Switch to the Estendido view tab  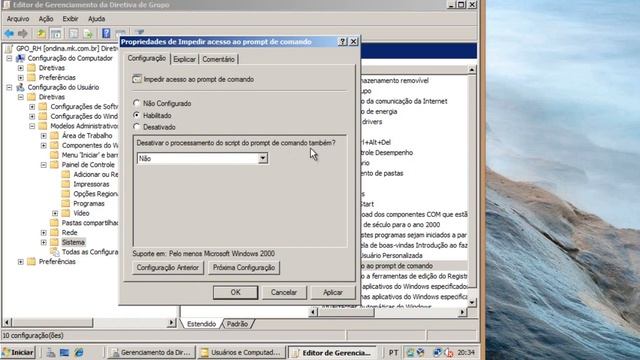(201, 324)
